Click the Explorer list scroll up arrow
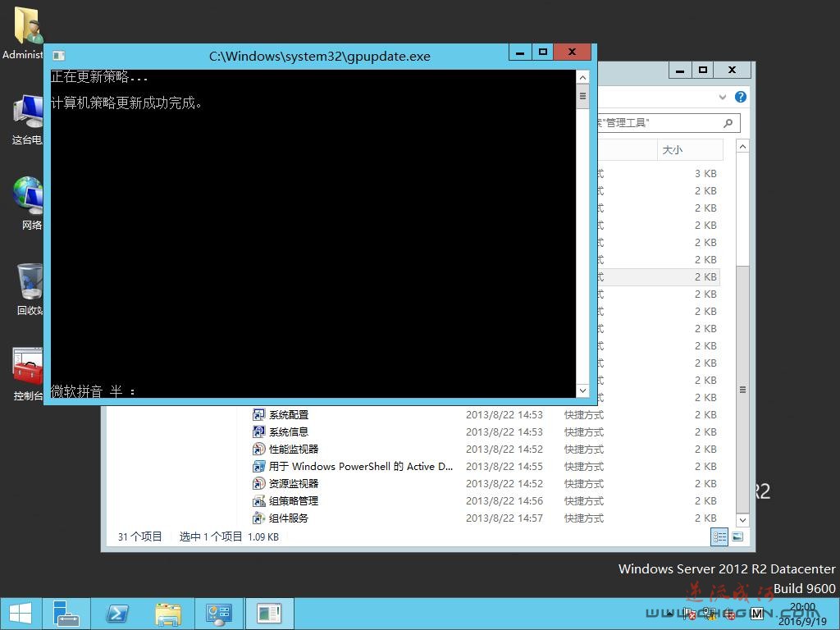The image size is (840, 630). pyautogui.click(x=742, y=146)
